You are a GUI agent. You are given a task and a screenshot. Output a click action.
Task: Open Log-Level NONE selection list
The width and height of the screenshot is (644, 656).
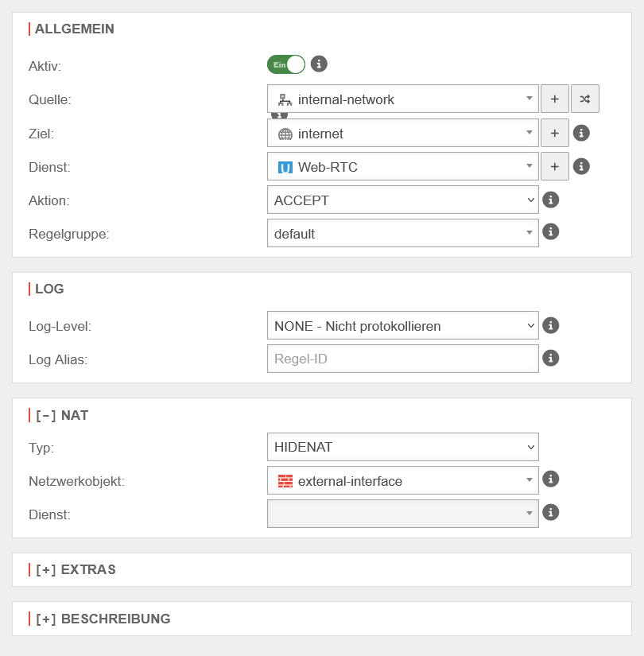point(402,326)
